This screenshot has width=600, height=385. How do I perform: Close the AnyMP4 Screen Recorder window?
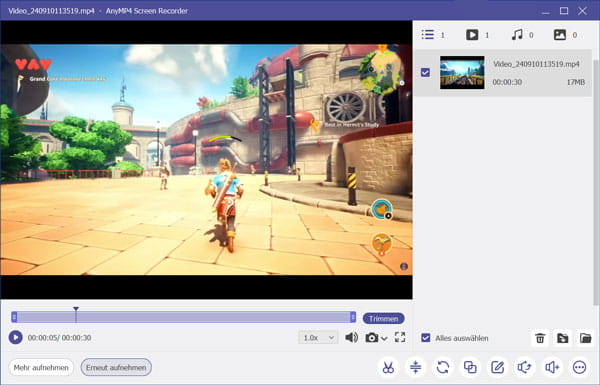[582, 11]
